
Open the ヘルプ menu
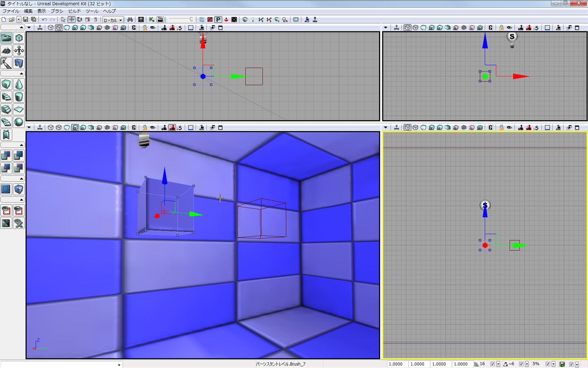[x=109, y=11]
